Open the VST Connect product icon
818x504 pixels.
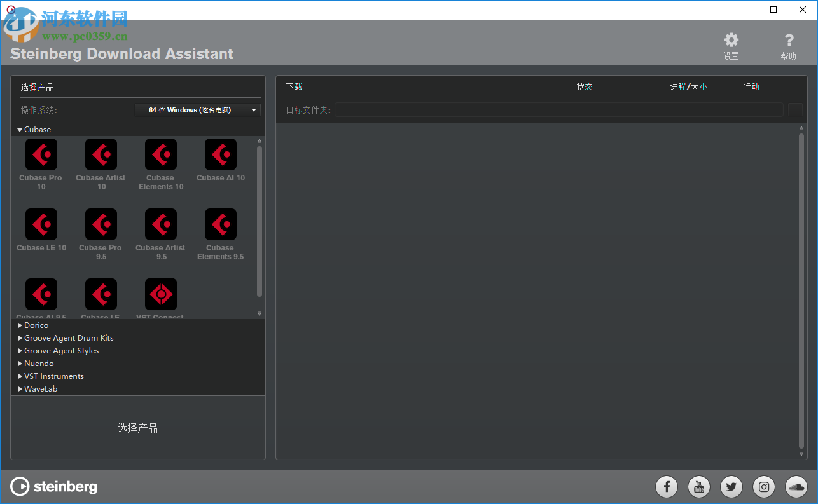(x=160, y=294)
